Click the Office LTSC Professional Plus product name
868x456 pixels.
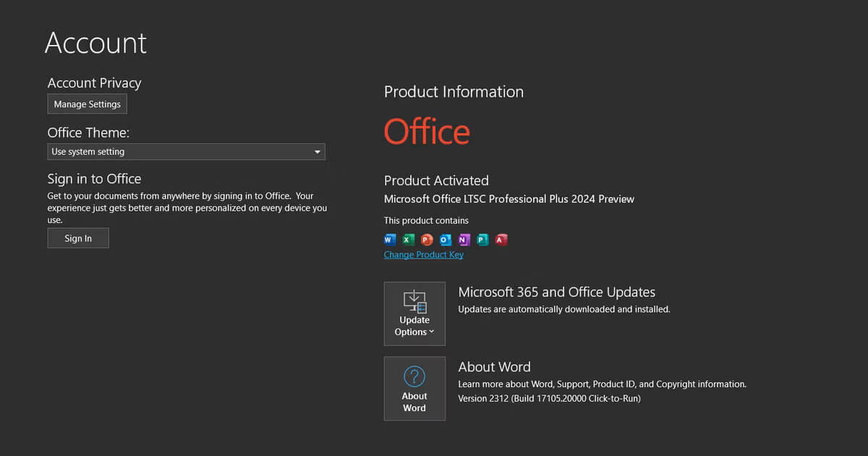509,199
